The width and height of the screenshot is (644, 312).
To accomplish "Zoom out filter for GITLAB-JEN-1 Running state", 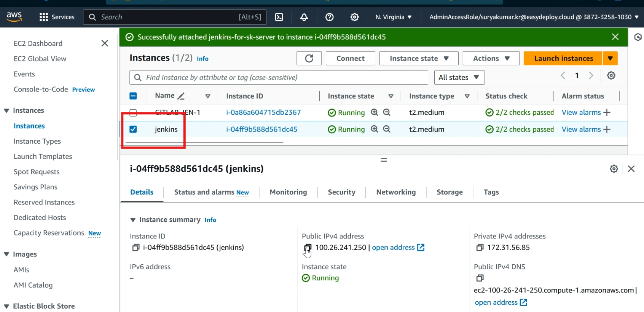I will (387, 112).
